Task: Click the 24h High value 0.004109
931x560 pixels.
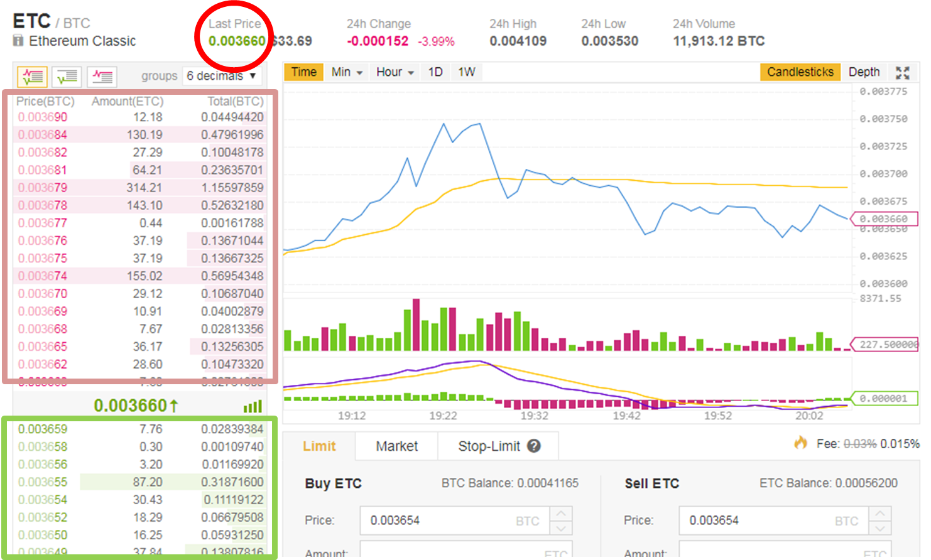Action: tap(518, 41)
